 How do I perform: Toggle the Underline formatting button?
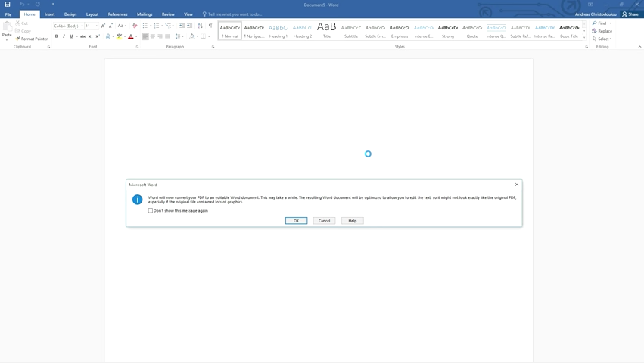71,36
